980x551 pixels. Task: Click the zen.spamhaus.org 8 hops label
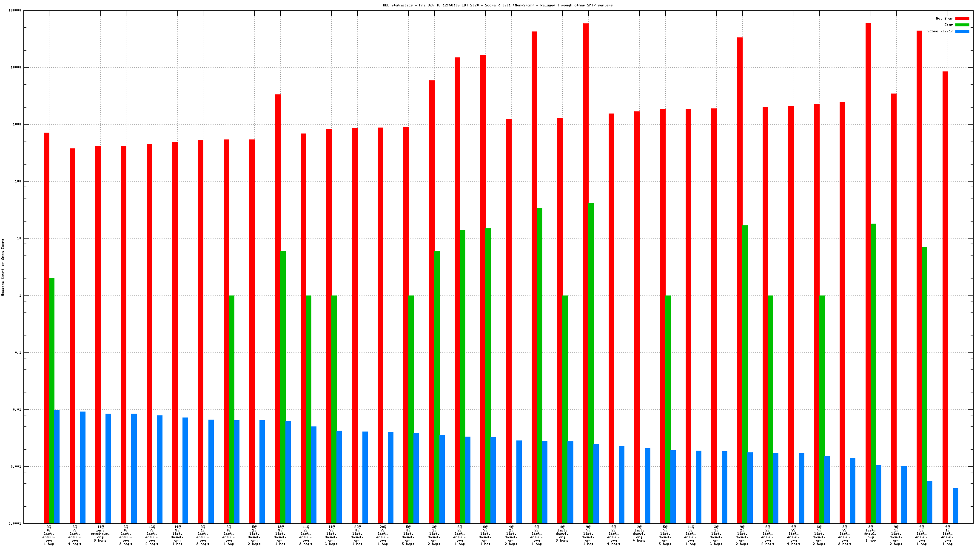pos(100,534)
